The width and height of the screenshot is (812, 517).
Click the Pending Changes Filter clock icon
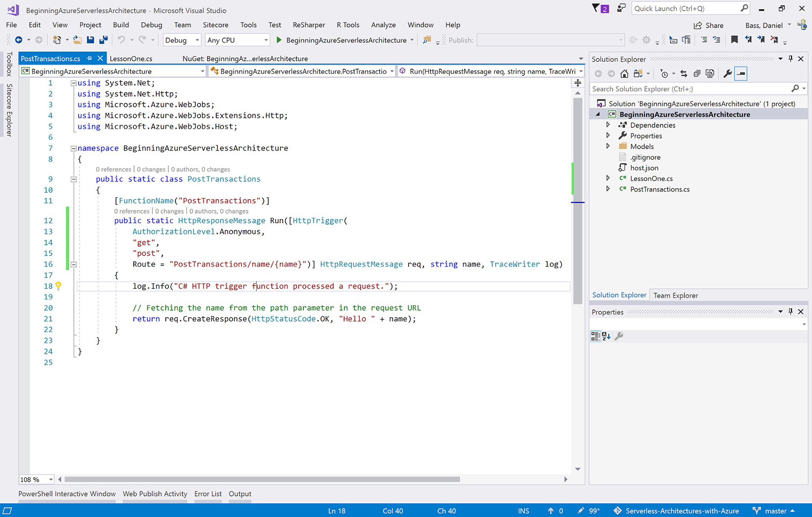(664, 73)
